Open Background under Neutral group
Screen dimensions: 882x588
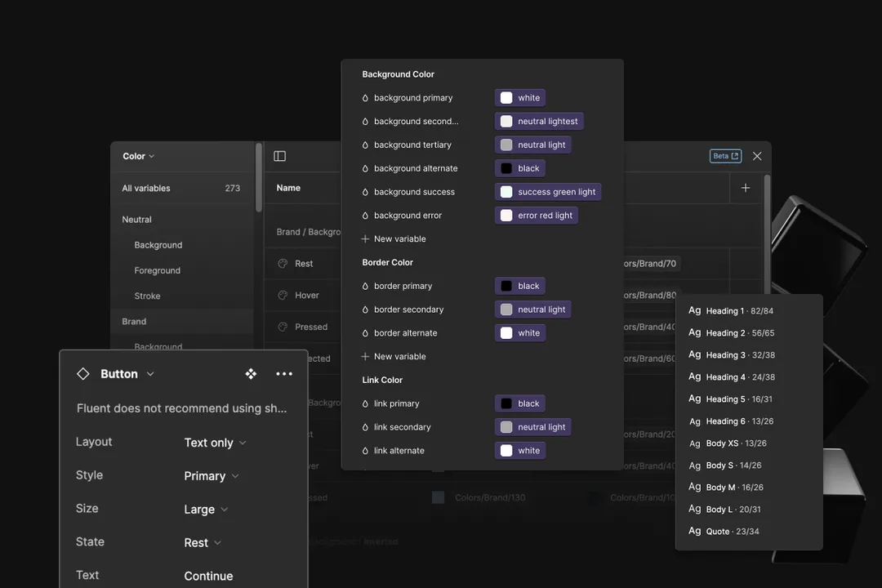158,245
